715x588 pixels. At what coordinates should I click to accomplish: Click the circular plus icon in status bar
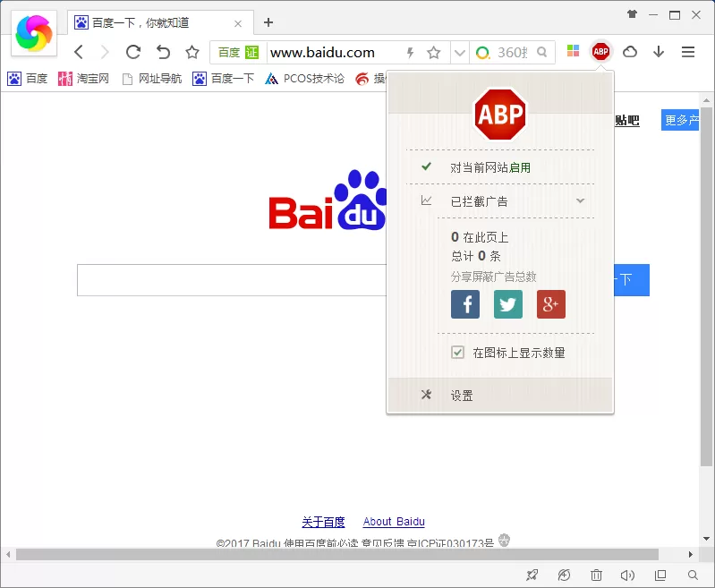coord(564,575)
